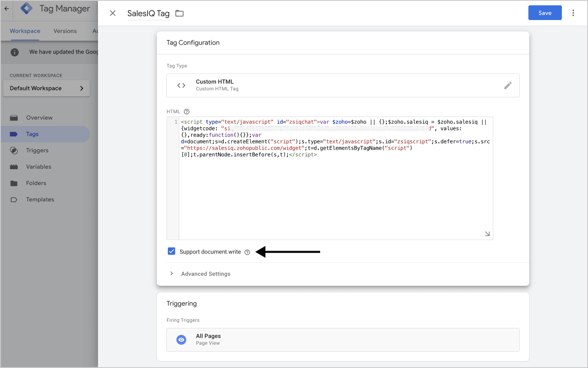Expand Advanced Settings section

pos(171,274)
